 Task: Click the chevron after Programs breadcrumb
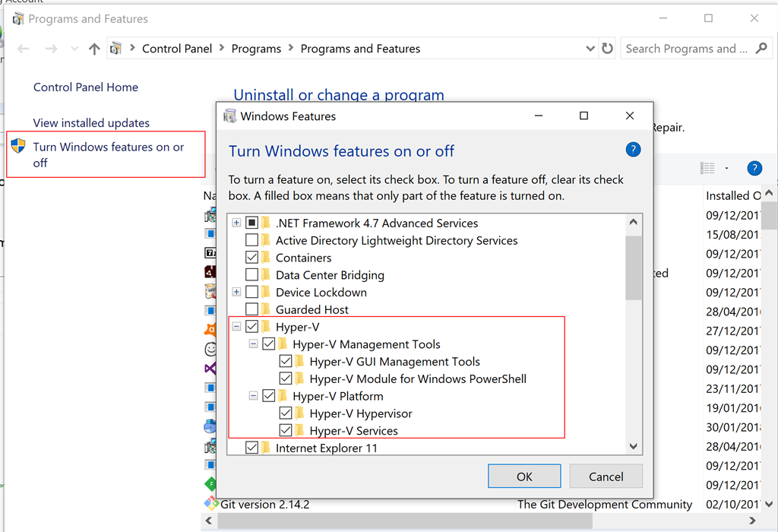[291, 48]
